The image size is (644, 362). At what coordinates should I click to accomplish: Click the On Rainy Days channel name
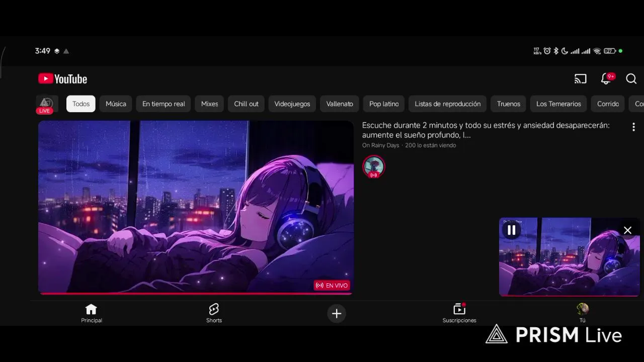(x=380, y=145)
